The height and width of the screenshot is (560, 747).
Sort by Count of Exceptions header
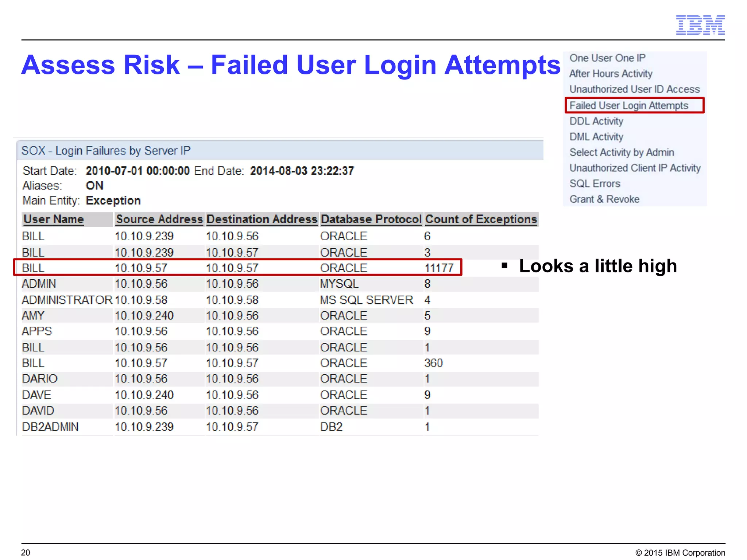tap(481, 219)
